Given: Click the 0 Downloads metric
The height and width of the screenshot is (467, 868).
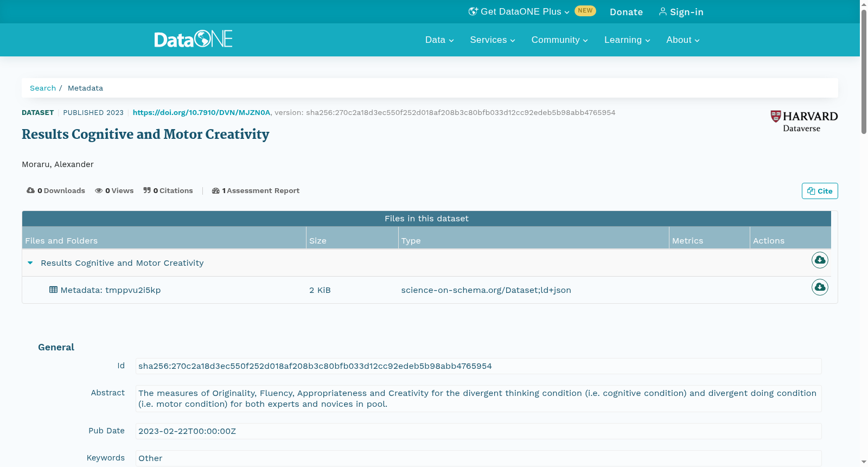Looking at the screenshot, I should [x=56, y=191].
